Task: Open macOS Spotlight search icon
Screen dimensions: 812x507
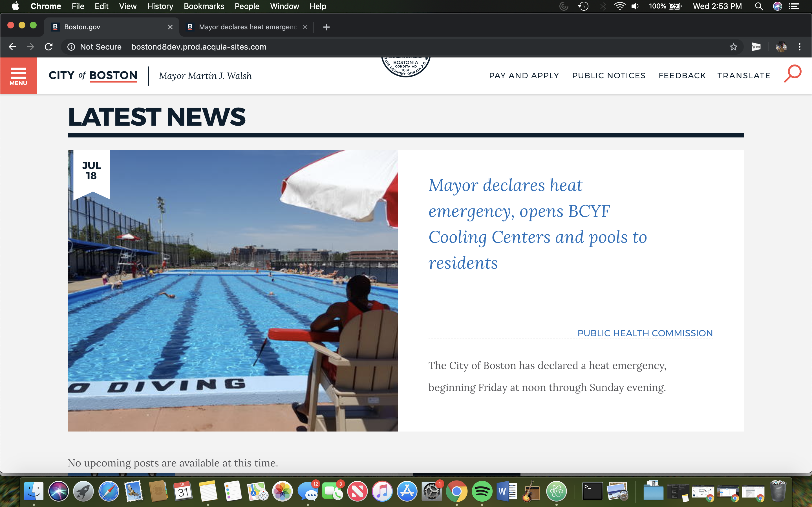Action: (759, 6)
